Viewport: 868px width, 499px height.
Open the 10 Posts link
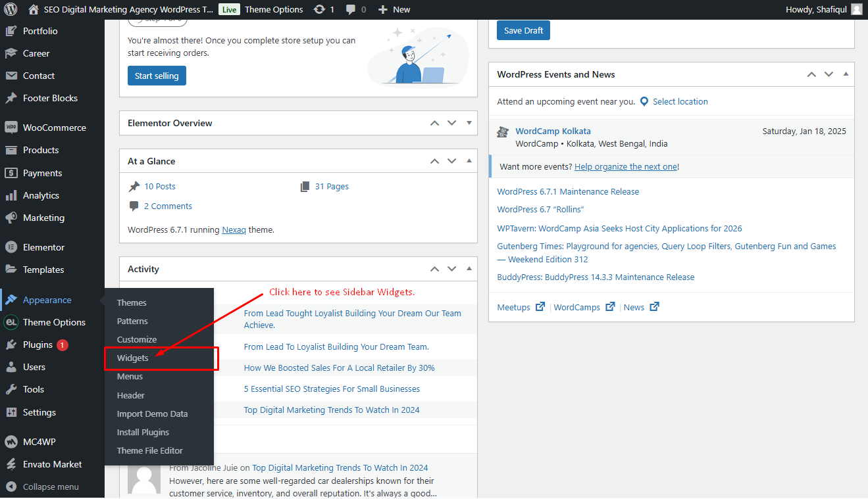(x=160, y=186)
